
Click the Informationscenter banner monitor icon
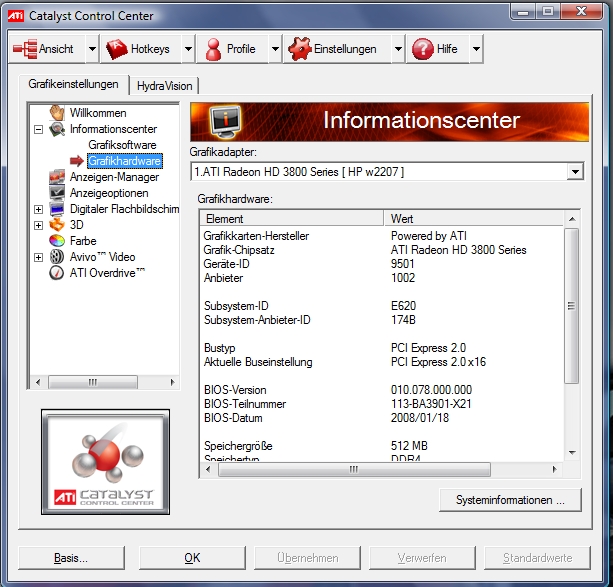coord(226,122)
